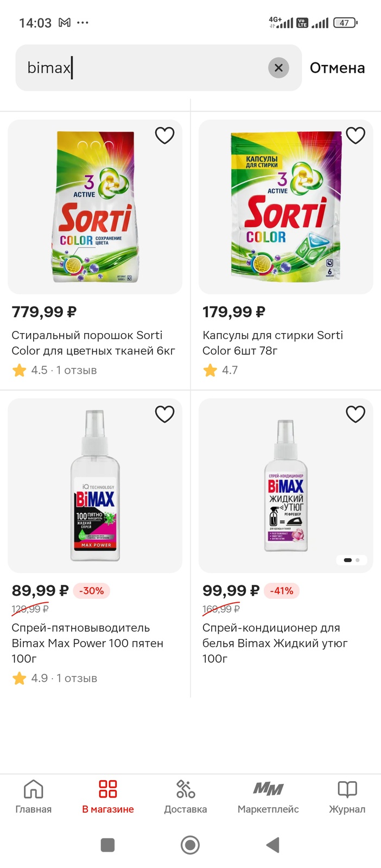Viewport: 381px width, 868px height.
Task: View the Sorti capsules product image
Action: pos(286,207)
